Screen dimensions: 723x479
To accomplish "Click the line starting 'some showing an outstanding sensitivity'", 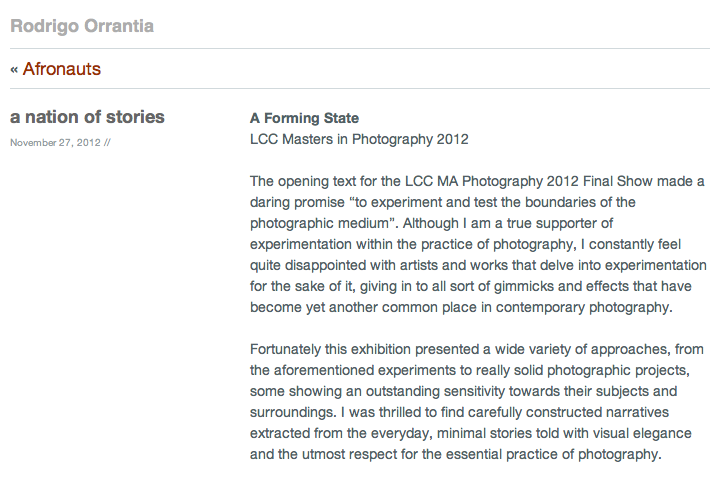I will tap(463, 391).
